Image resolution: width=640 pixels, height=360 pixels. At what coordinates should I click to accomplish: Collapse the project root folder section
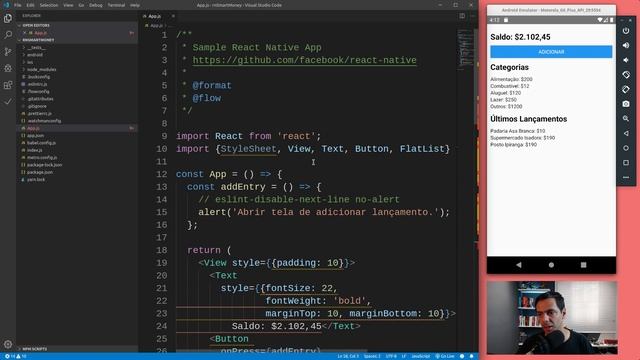click(38, 40)
